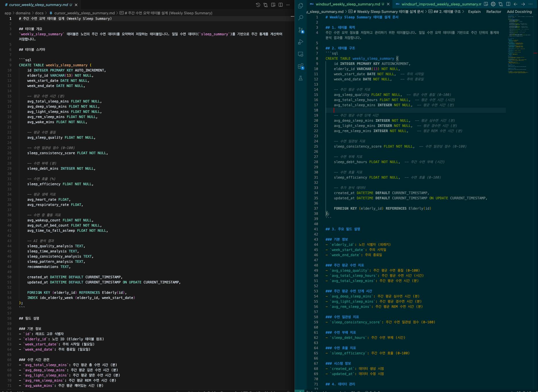Click 'docs' breadcrumb in Cursor
This screenshot has width=538, height=392.
tap(39, 13)
